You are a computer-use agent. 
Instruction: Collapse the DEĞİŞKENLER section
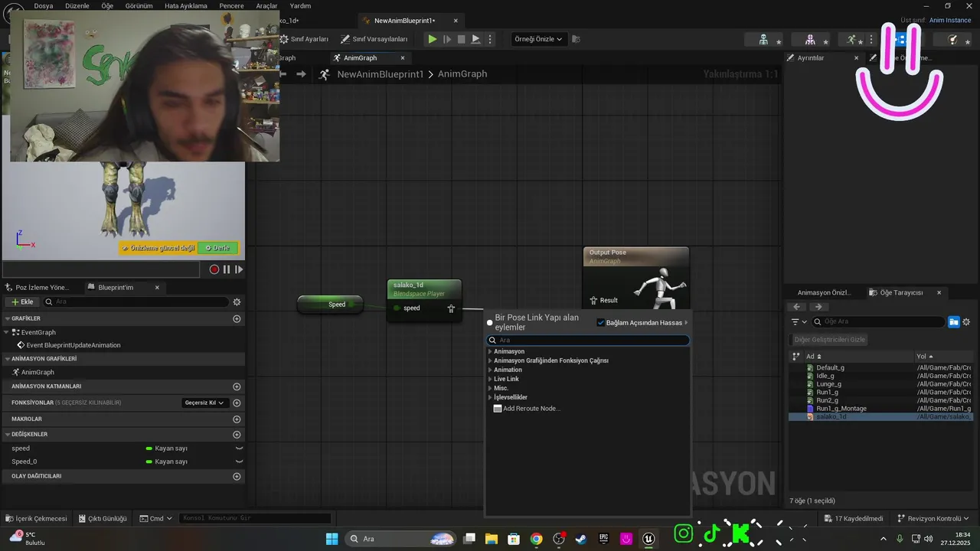pyautogui.click(x=7, y=435)
